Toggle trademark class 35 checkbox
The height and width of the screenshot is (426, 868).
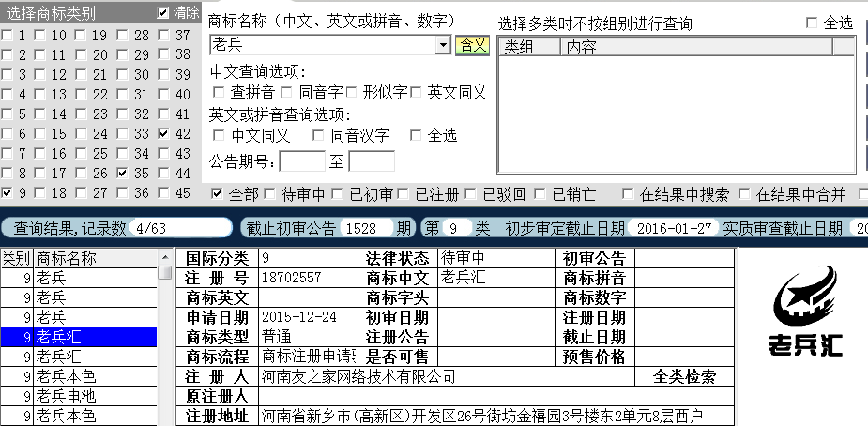(122, 174)
